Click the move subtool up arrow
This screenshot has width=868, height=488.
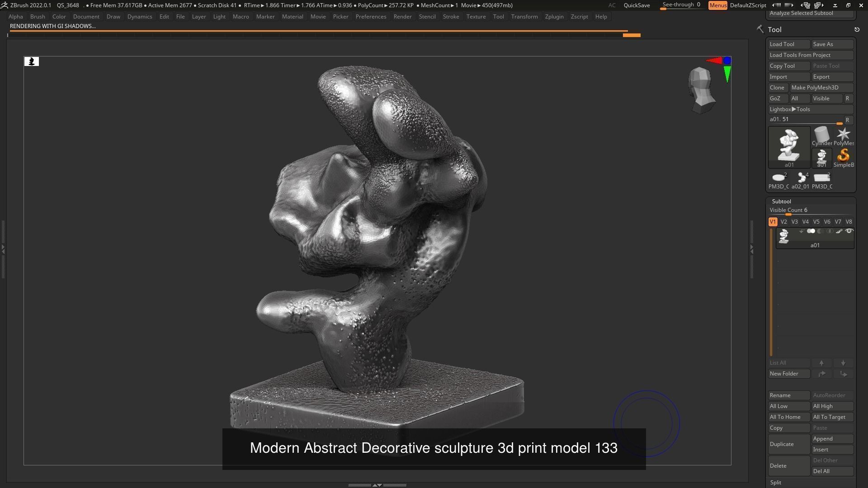click(821, 363)
